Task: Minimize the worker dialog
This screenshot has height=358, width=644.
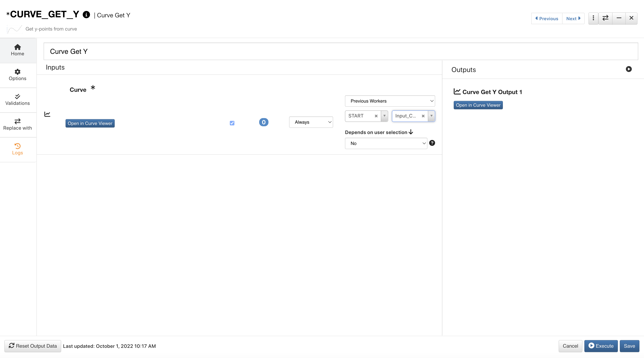Action: point(619,18)
